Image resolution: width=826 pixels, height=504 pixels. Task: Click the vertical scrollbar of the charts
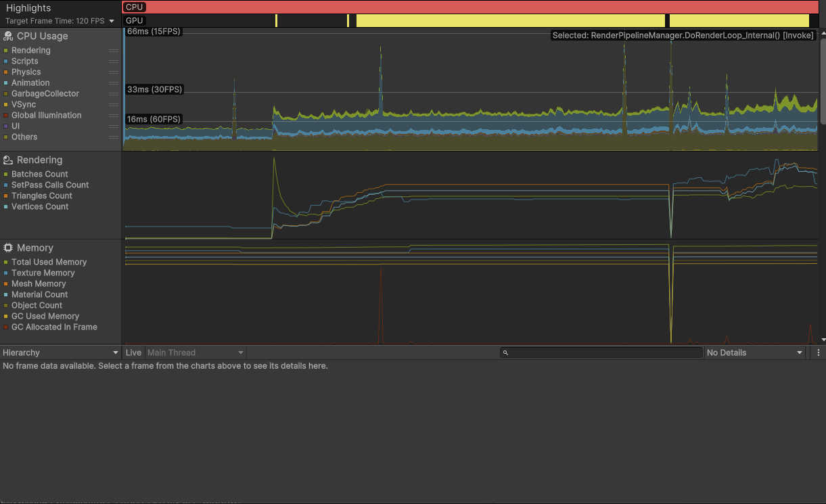[823, 81]
